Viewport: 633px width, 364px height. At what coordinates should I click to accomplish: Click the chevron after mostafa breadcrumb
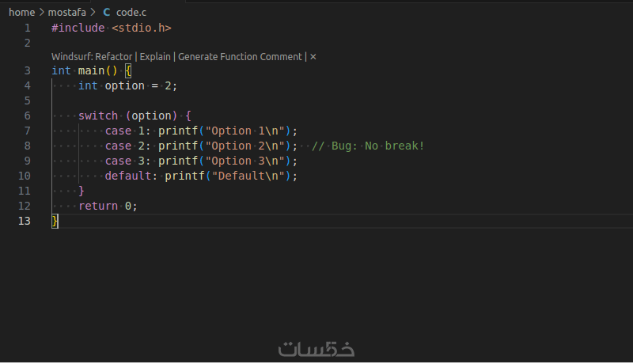click(x=93, y=13)
